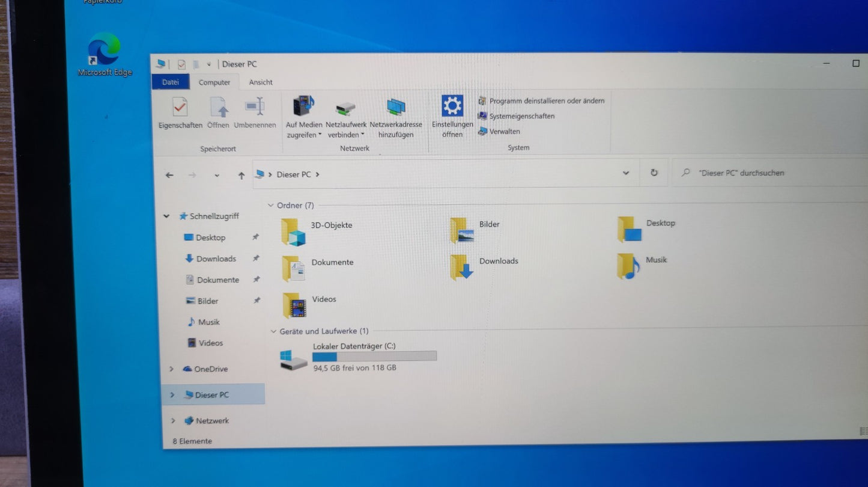This screenshot has height=487, width=868.
Task: Open Dokumente under Schnellzugriff
Action: pyautogui.click(x=212, y=280)
